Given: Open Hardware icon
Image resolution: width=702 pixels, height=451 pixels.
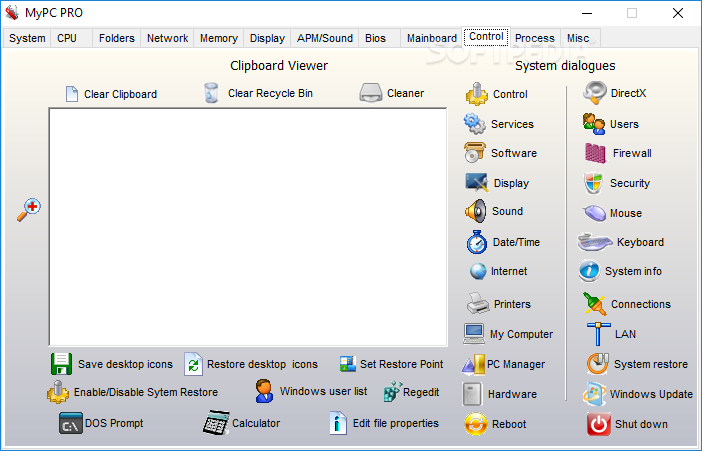Looking at the screenshot, I should pos(472,394).
